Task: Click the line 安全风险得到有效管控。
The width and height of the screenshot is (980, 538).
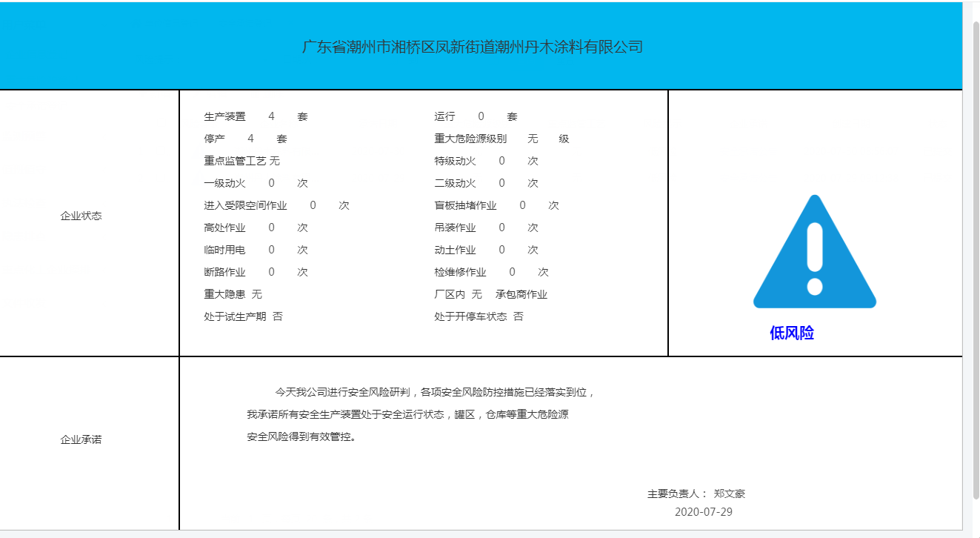Action: [x=302, y=437]
